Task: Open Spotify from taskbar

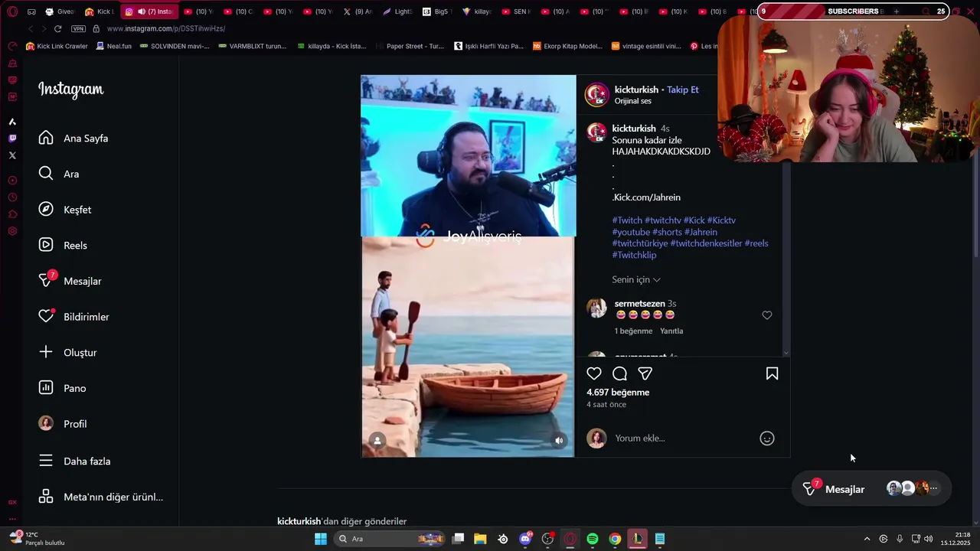Action: pyautogui.click(x=593, y=539)
